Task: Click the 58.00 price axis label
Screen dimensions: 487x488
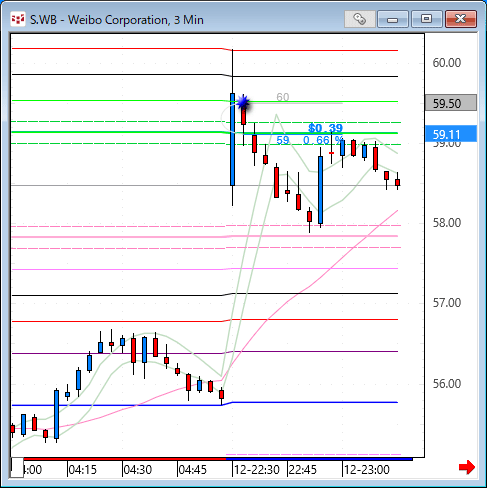Action: point(447,223)
